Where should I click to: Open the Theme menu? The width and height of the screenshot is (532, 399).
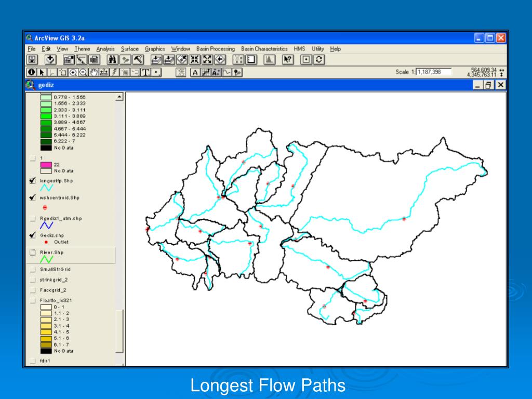pyautogui.click(x=82, y=49)
